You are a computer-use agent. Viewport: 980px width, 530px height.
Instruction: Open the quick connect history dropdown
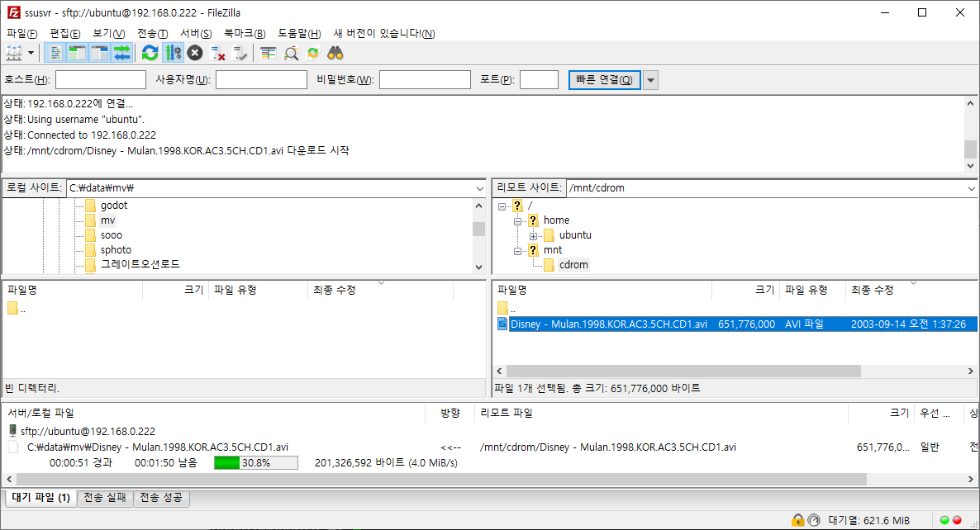(x=650, y=80)
